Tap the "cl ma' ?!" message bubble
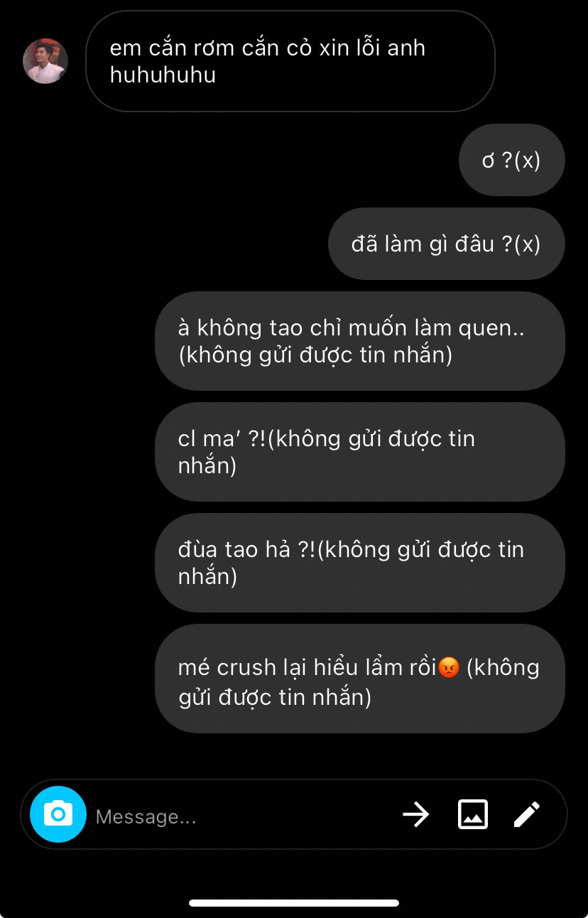Image resolution: width=588 pixels, height=918 pixels. point(359,452)
